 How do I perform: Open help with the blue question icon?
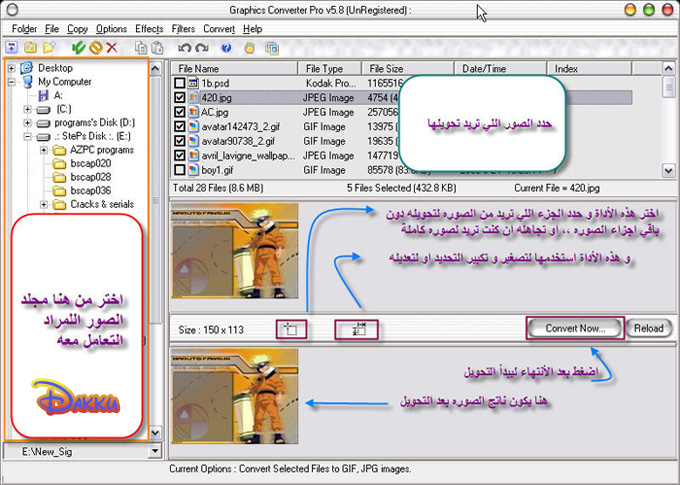pyautogui.click(x=226, y=47)
